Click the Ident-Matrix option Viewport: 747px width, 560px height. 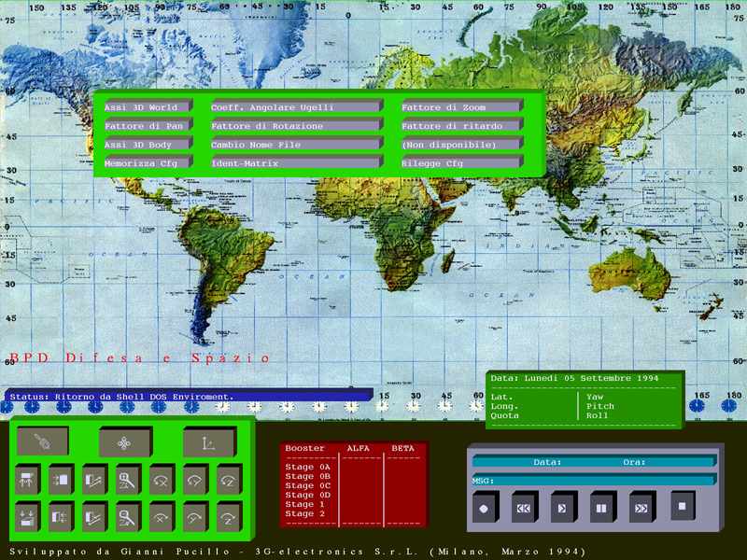(297, 162)
